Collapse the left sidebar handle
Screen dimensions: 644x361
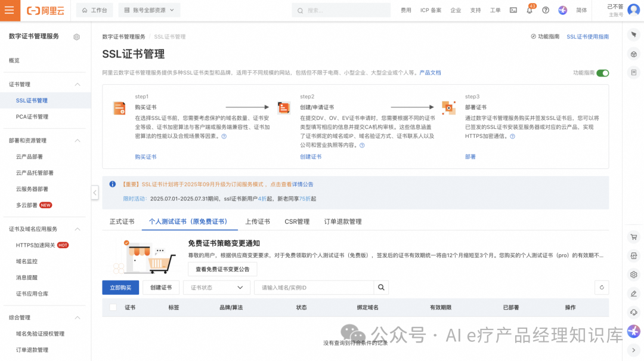pyautogui.click(x=95, y=192)
